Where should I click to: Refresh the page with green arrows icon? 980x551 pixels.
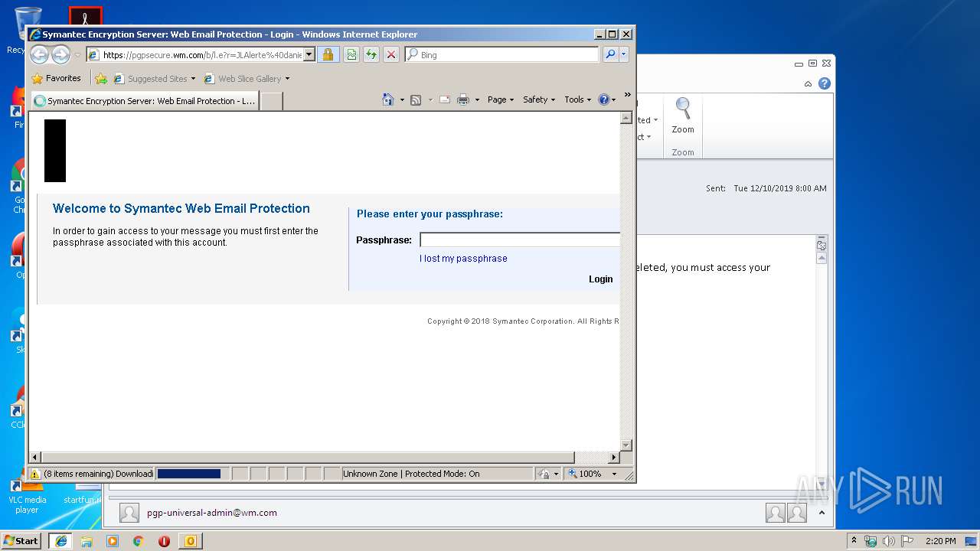point(371,54)
